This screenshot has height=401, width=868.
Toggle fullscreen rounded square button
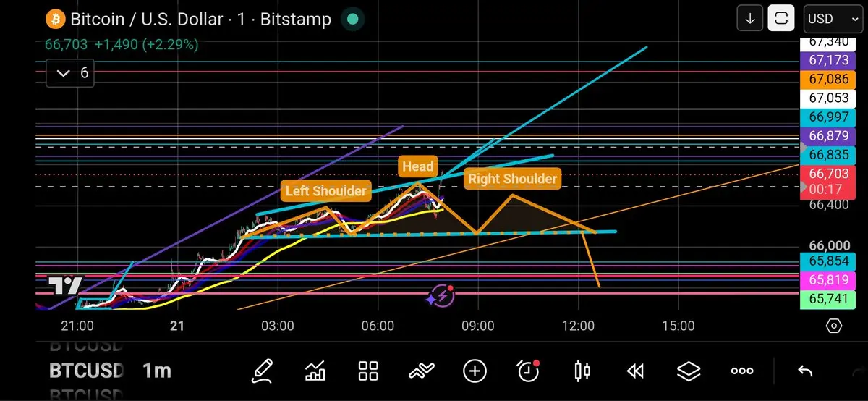coord(781,19)
